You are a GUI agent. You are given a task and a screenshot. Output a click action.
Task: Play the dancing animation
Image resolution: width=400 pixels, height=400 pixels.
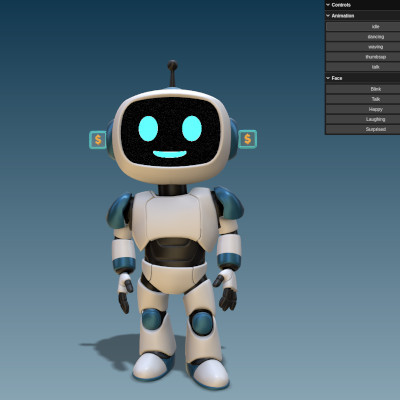[x=363, y=37]
